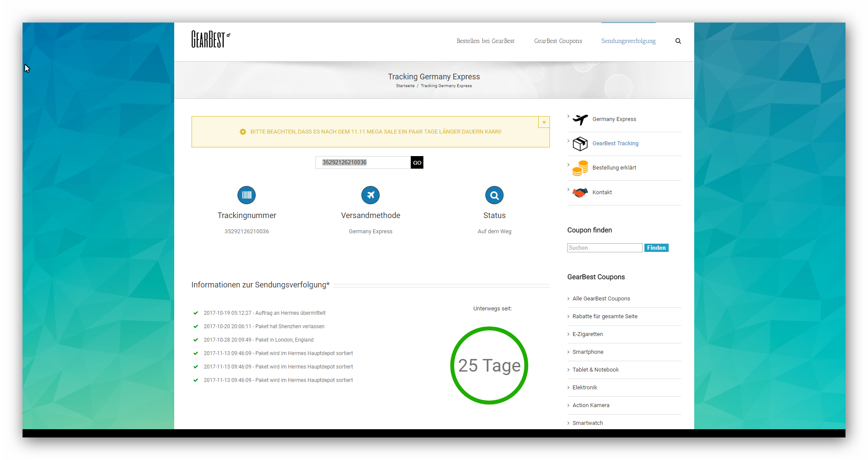
Task: Click the handshake icon beside Kontakt
Action: pyautogui.click(x=580, y=192)
